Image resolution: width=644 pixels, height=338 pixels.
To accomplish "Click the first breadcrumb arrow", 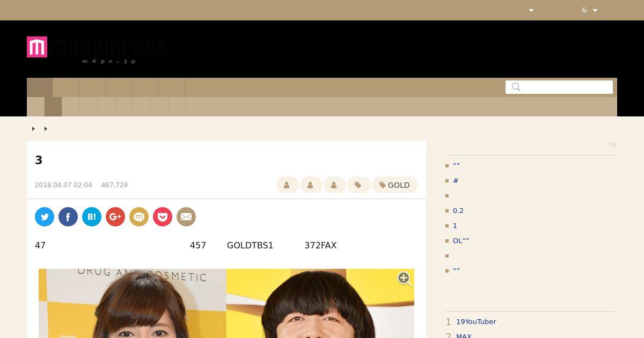I will click(33, 129).
